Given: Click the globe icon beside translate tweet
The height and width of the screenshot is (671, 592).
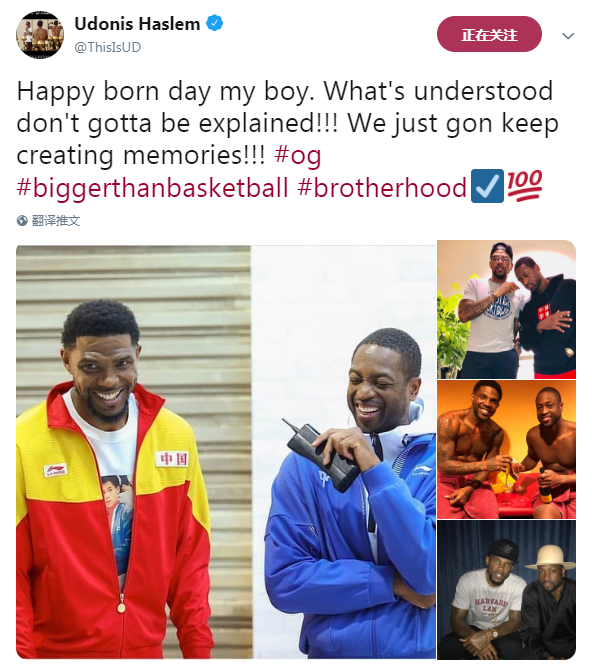Looking at the screenshot, I should coord(22,221).
